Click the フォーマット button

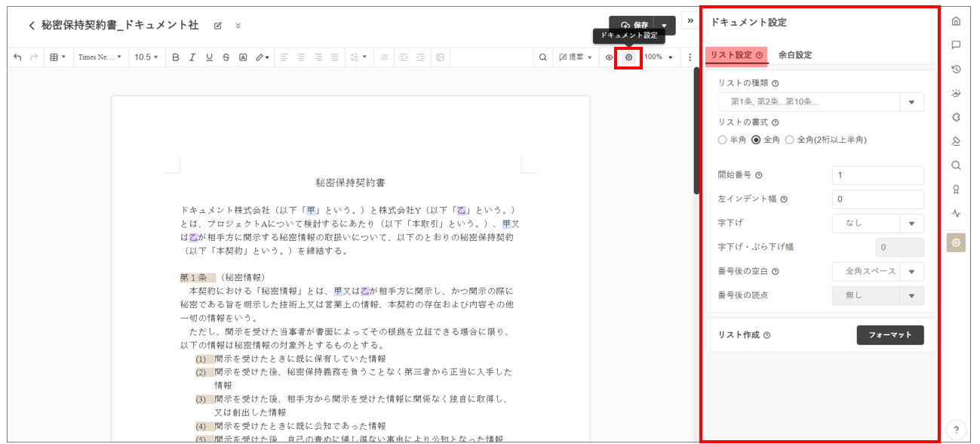pos(890,335)
